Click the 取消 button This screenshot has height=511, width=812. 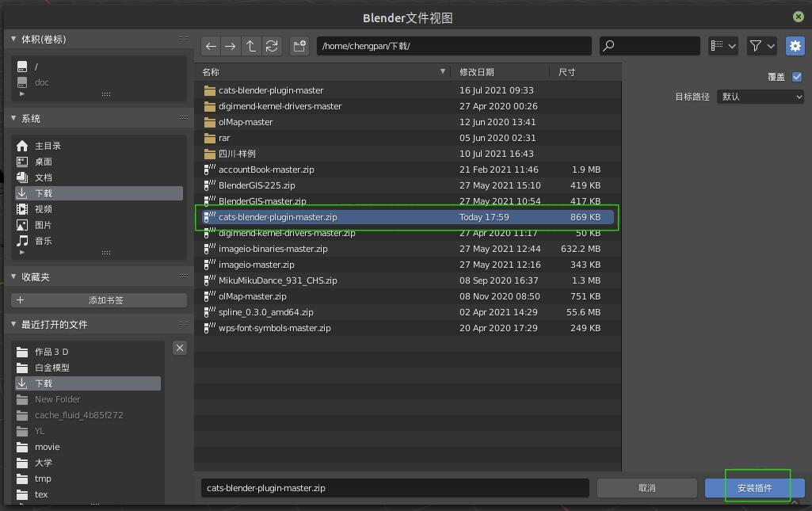tap(646, 488)
